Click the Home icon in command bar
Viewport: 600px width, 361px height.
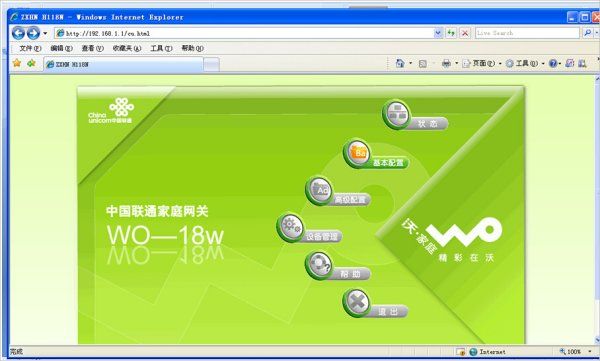tap(399, 64)
